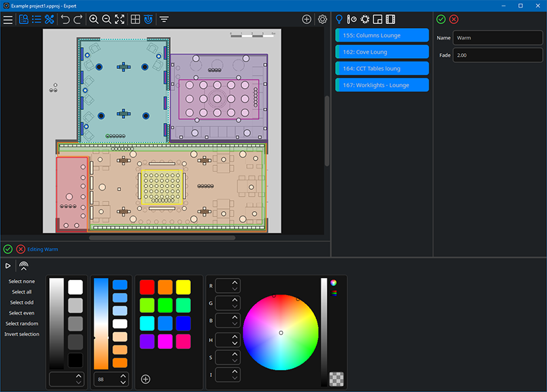Click the grayscale intensity gradient slider

pos(57,323)
